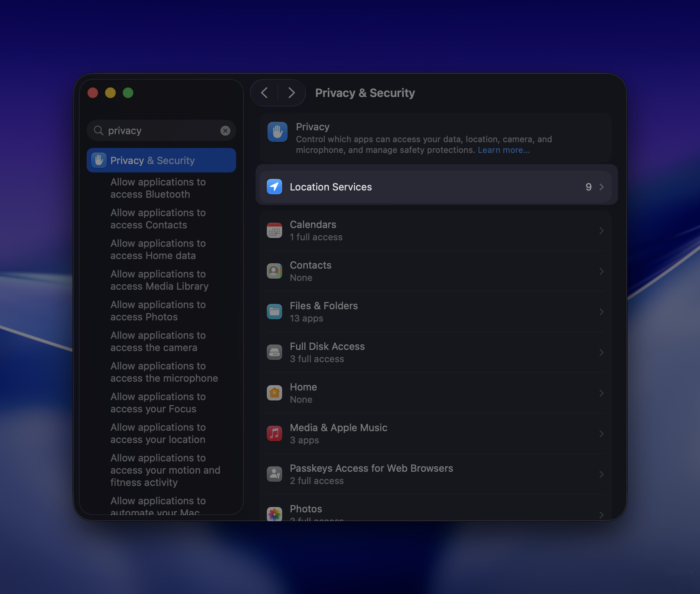Image resolution: width=700 pixels, height=594 pixels.
Task: Click the Contacts app icon
Action: pos(274,271)
